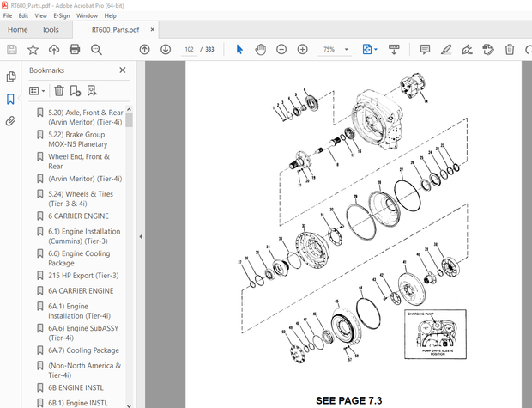Toggle the Bookmarks panel icon in sidebar
Image resolution: width=532 pixels, height=408 pixels.
11,99
